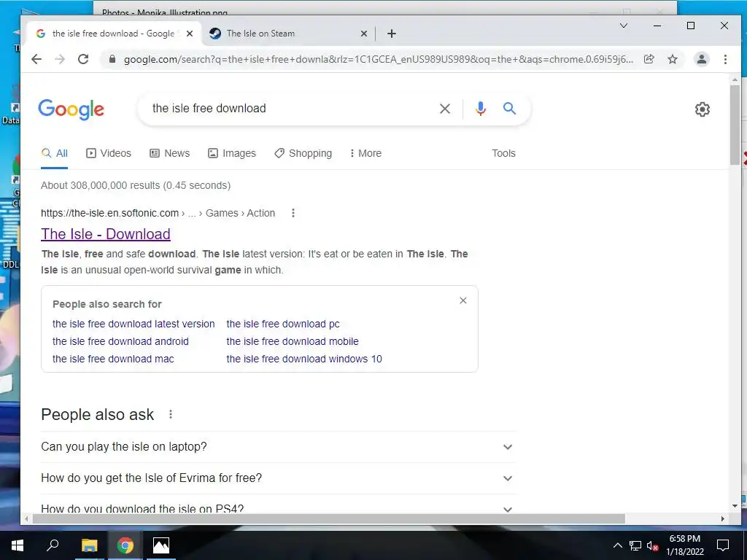Switch to Shopping results
The image size is (747, 560).
click(x=303, y=153)
